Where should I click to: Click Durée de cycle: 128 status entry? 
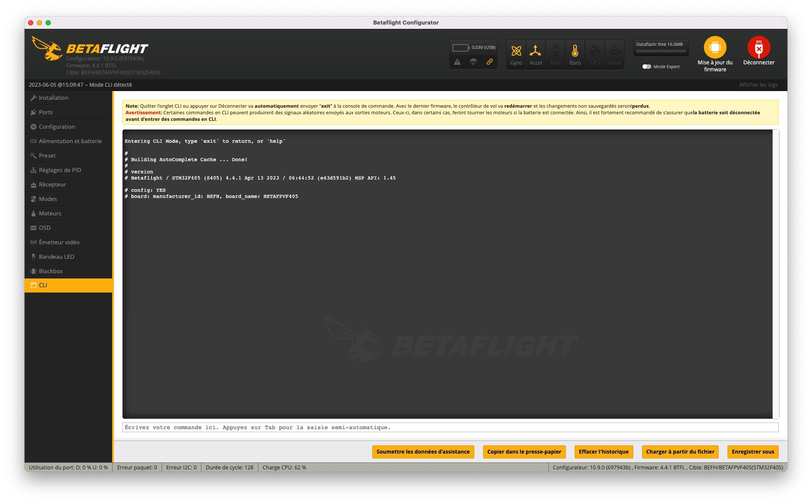[229, 468]
